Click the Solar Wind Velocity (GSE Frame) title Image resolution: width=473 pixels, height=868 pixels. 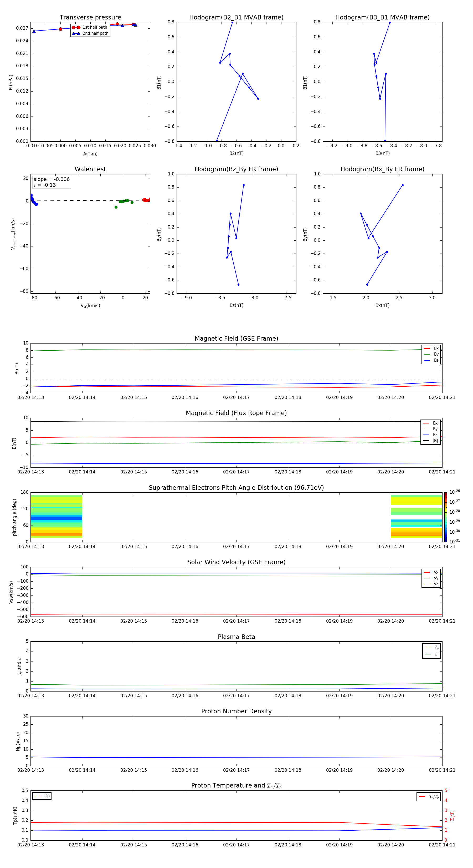point(236,562)
